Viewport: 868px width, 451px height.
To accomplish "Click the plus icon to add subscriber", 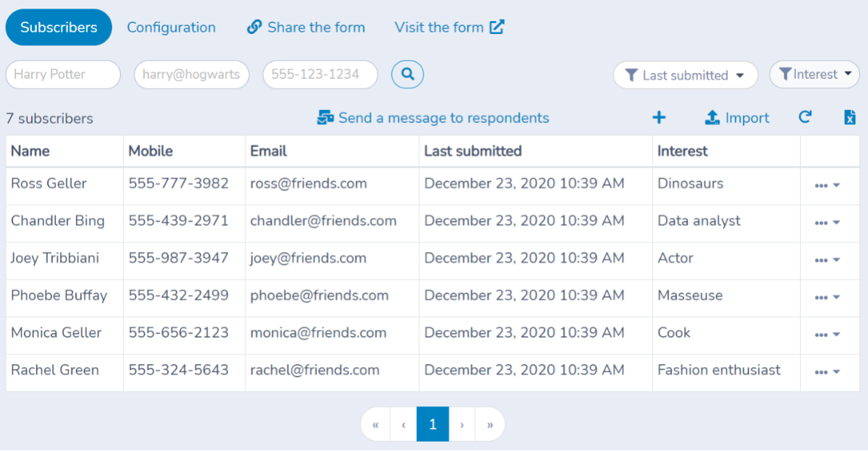I will click(x=659, y=117).
